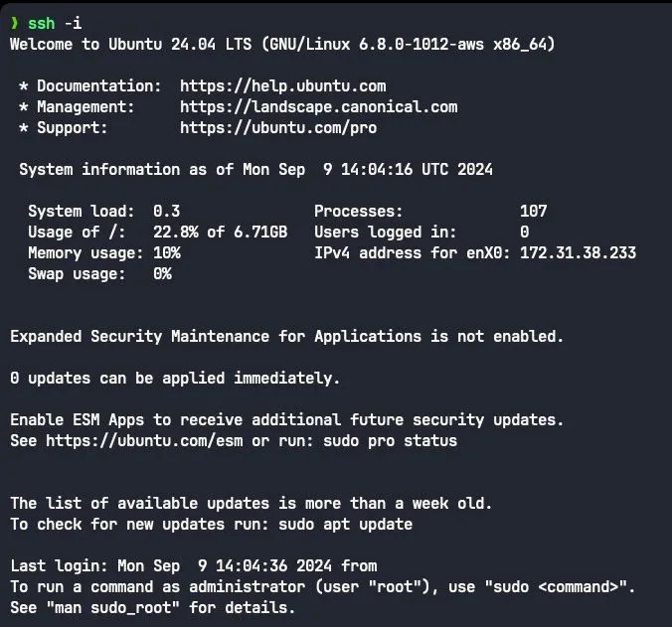Viewport: 672px width, 627px height.
Task: Click the swap usage value '0%'
Action: coord(162,274)
